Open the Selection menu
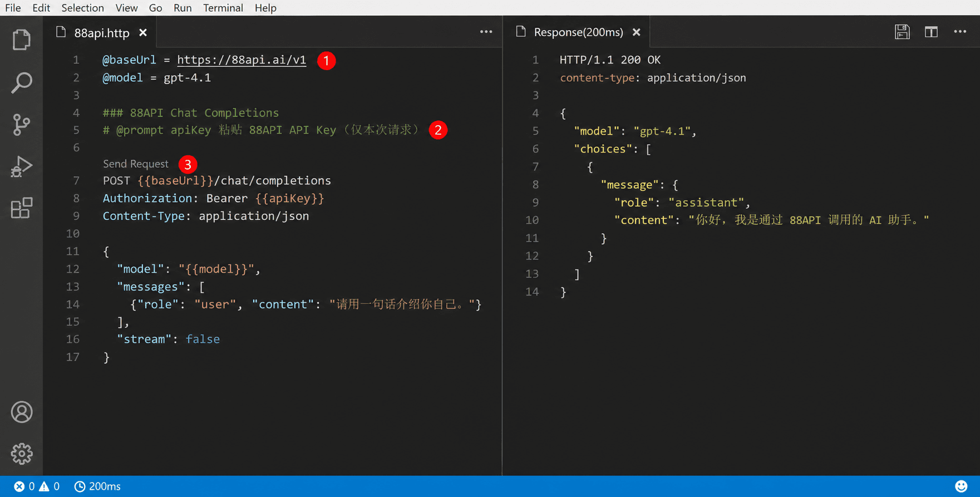This screenshot has width=980, height=497. pos(82,8)
